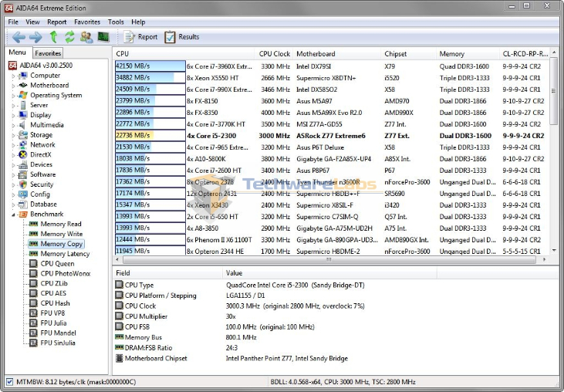Open the Help menu
The image size is (564, 392).
[138, 22]
